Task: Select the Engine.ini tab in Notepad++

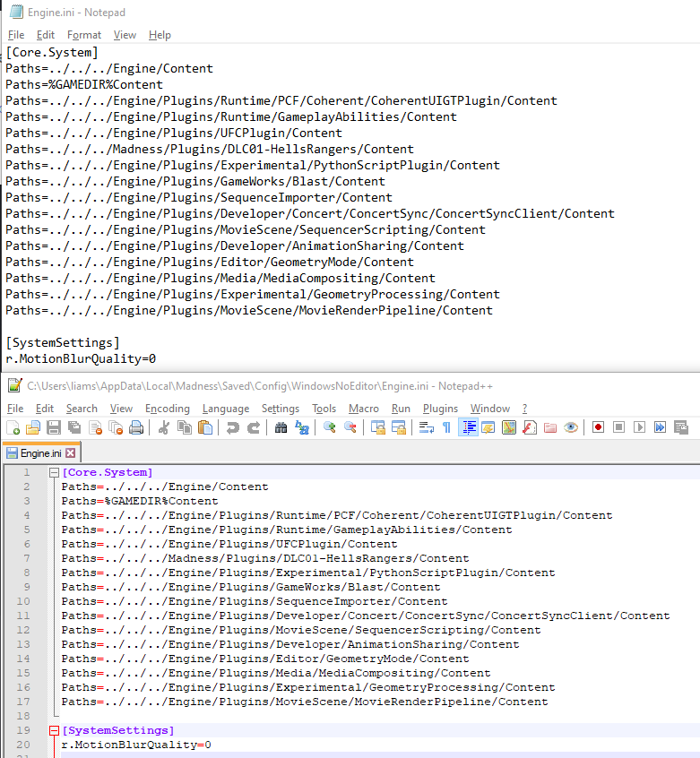Action: tap(41, 453)
